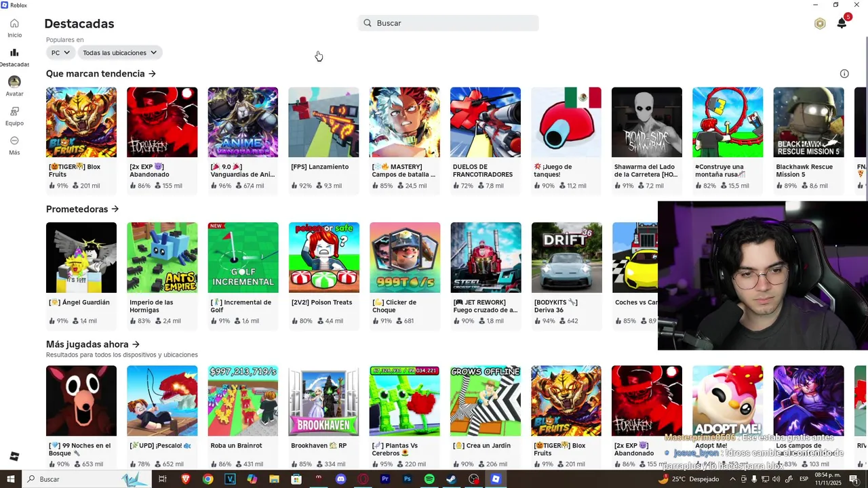
Task: Open Task View on the taskbar
Action: pos(163,479)
